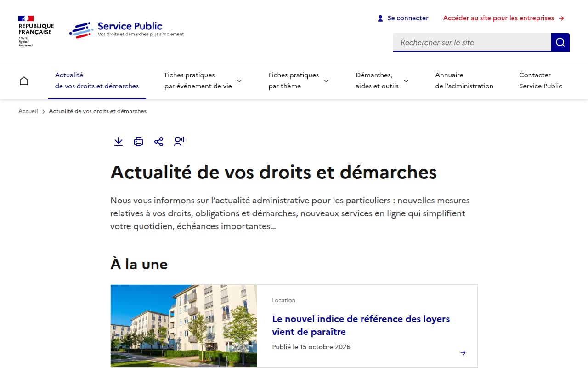
Task: Go to Contacter Service Public
Action: click(x=541, y=80)
